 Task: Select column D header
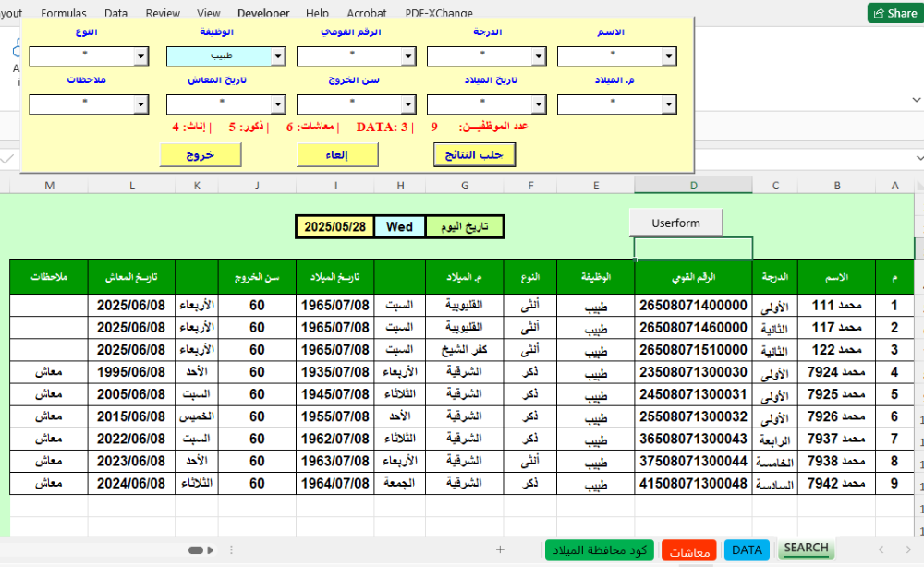[x=694, y=186]
